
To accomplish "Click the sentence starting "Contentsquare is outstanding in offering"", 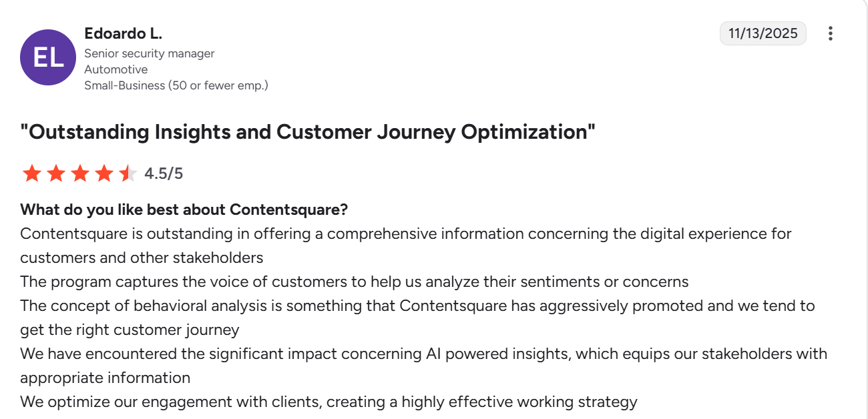I will coord(405,234).
